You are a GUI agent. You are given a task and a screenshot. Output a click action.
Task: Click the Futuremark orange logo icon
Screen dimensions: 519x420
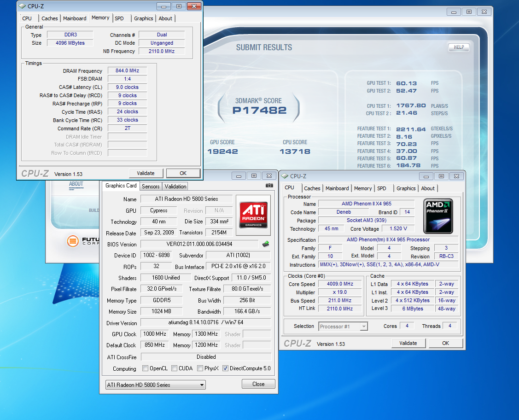point(73,241)
